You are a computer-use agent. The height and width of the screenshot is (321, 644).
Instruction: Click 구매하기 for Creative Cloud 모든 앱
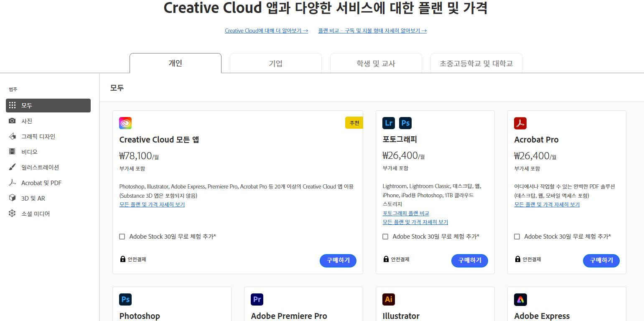[x=338, y=260]
